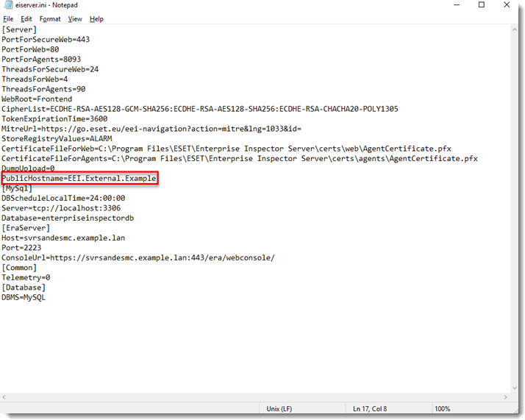The height and width of the screenshot is (420, 525).
Task: Click the [Common] section header line
Action: tap(19, 268)
